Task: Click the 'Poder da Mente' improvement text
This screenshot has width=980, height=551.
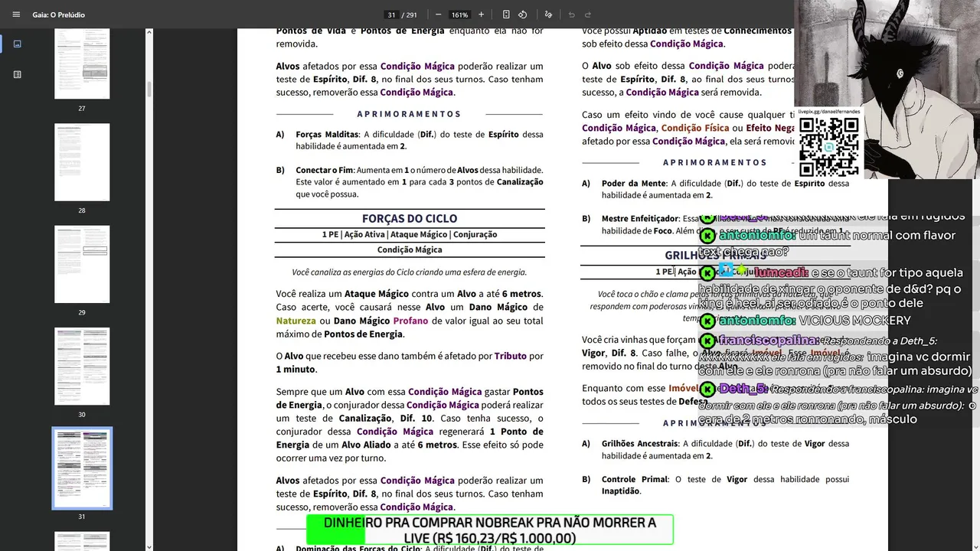Action: (x=633, y=184)
